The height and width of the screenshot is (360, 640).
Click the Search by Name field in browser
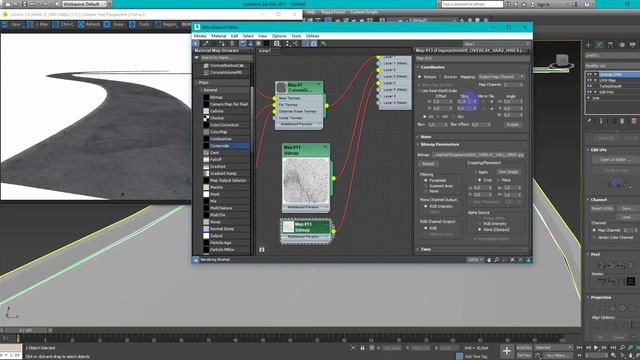226,58
